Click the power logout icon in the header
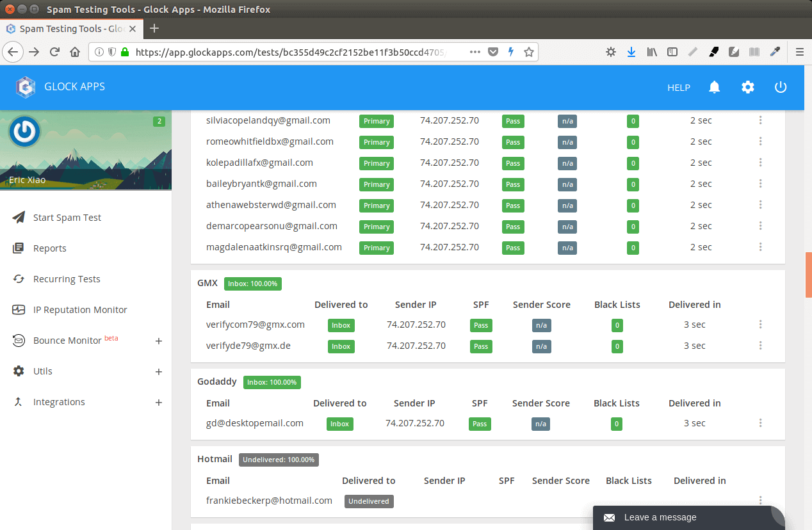The image size is (812, 530). 781,87
